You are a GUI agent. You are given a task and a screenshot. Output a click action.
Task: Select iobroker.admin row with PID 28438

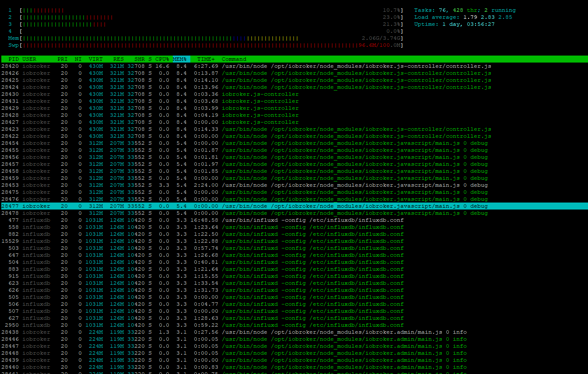(x=294, y=332)
